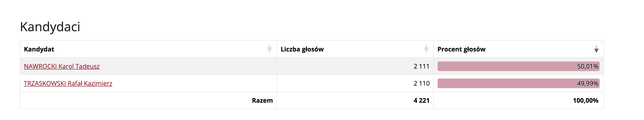Click the Kandydaci section heading

tap(50, 27)
